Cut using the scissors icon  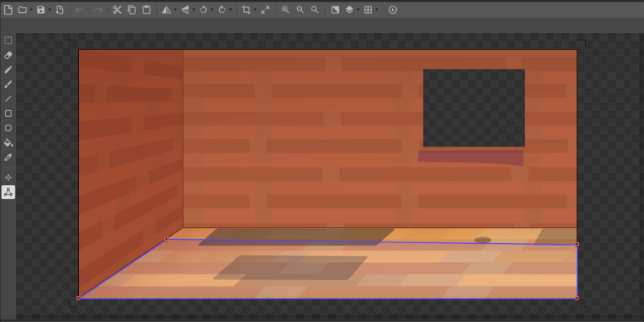117,10
